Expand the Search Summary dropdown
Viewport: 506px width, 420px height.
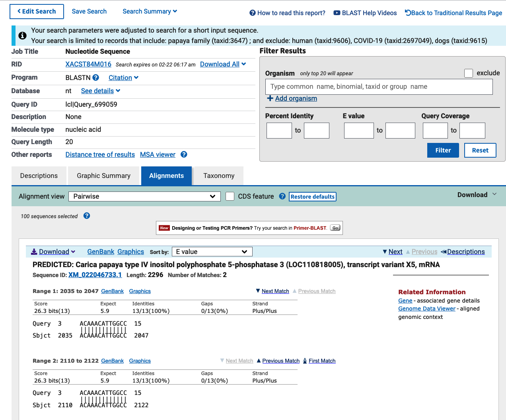pos(150,11)
